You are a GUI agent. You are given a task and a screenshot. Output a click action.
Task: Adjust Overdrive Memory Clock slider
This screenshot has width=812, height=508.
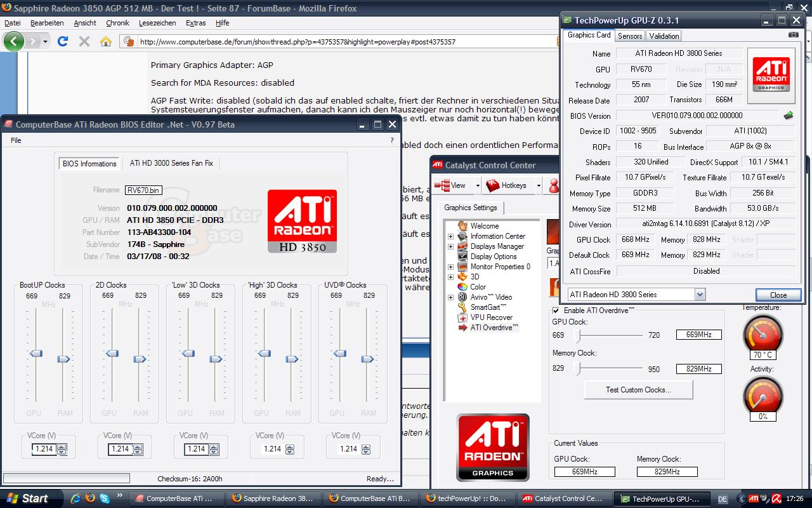pos(579,368)
